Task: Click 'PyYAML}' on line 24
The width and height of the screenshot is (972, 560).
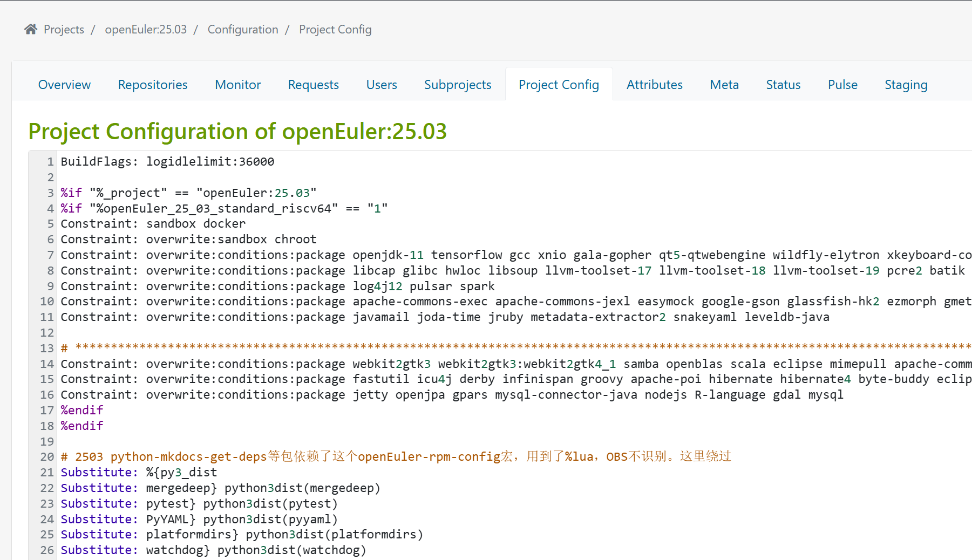Action: (x=171, y=520)
